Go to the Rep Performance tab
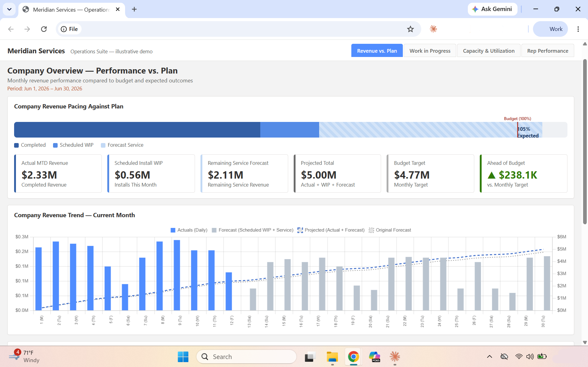 [548, 51]
